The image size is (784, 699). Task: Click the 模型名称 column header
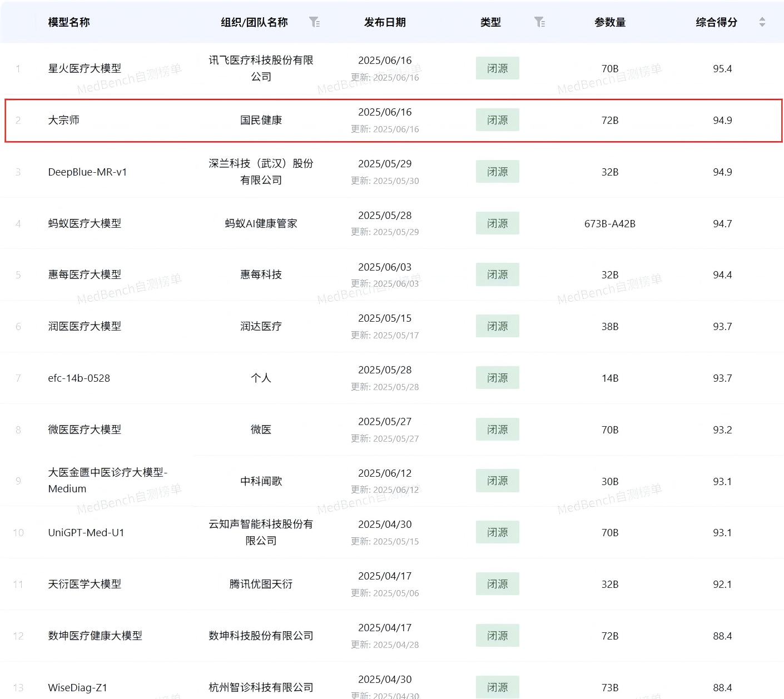pyautogui.click(x=69, y=22)
